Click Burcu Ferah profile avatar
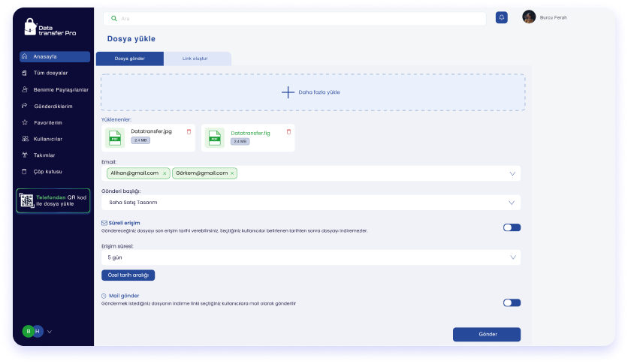 click(529, 17)
